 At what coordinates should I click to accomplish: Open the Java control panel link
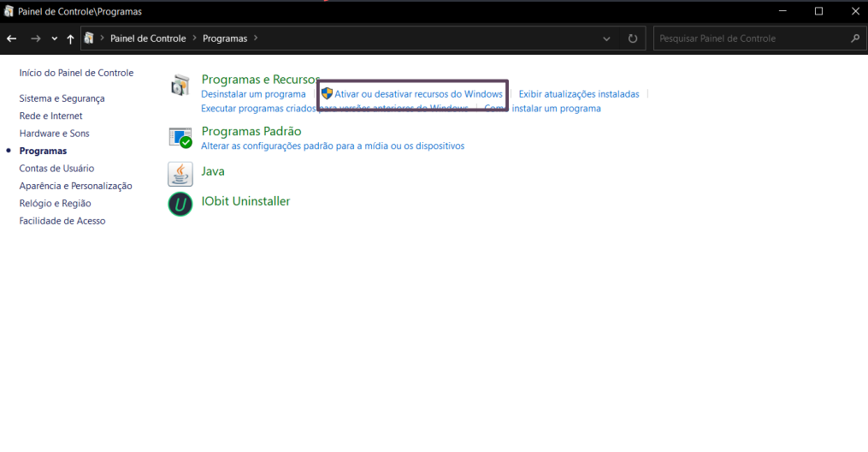[213, 171]
